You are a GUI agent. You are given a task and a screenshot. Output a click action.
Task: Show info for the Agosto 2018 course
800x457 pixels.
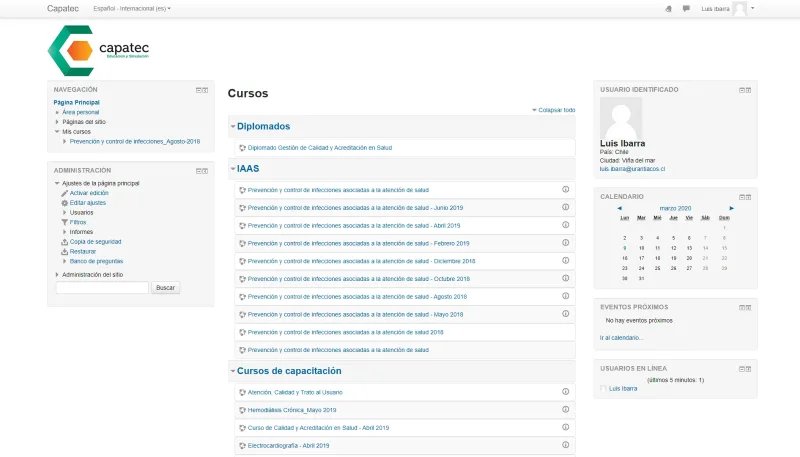(565, 296)
